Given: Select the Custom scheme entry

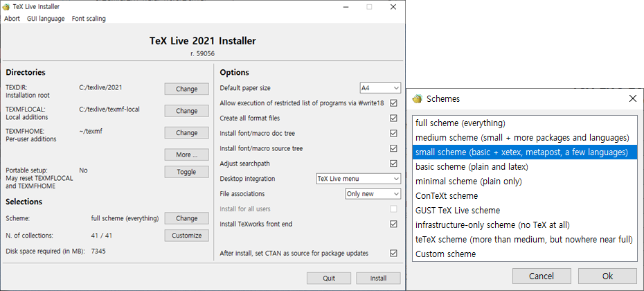Looking at the screenshot, I should 524,254.
